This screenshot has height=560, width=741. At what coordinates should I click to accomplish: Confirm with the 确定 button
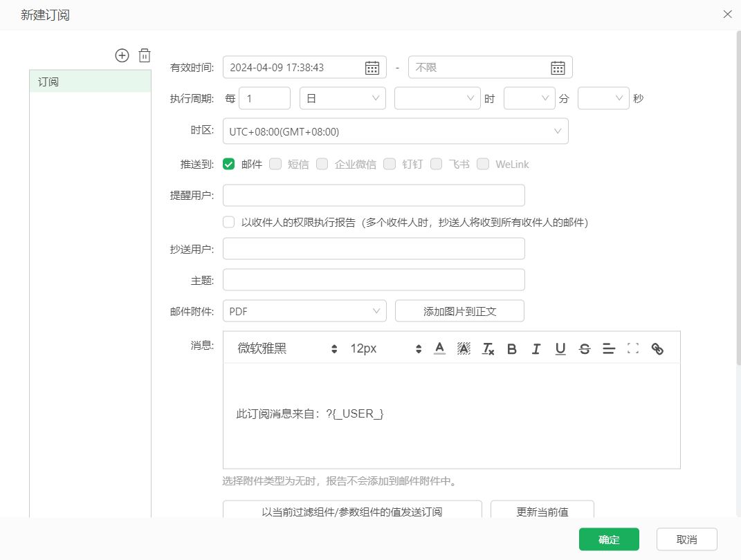(609, 539)
